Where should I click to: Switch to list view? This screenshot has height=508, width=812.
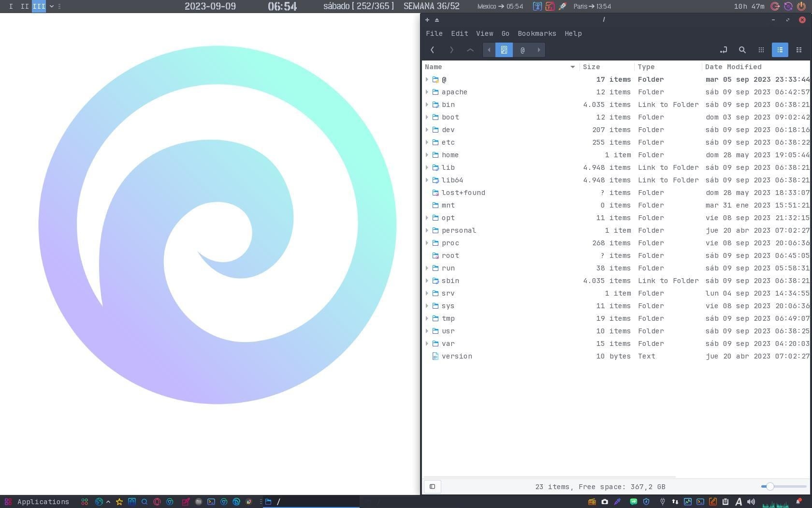tap(780, 50)
